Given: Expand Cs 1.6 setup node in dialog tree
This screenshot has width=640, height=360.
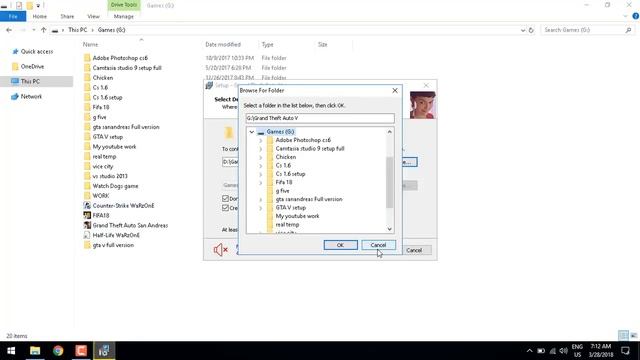Looking at the screenshot, I should pyautogui.click(x=260, y=174).
